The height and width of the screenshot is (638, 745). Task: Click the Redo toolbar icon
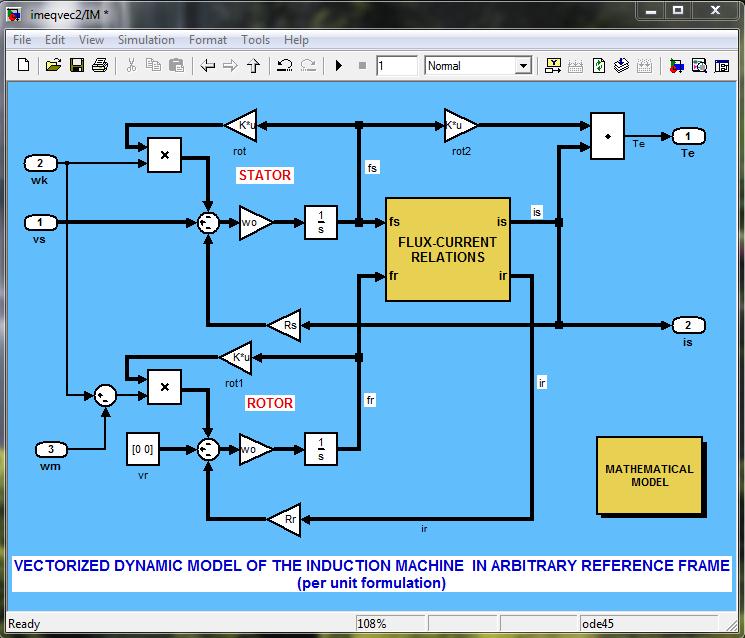pyautogui.click(x=308, y=65)
